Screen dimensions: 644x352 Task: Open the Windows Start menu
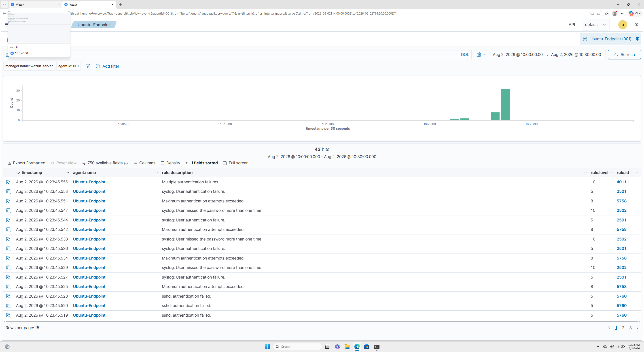click(267, 347)
